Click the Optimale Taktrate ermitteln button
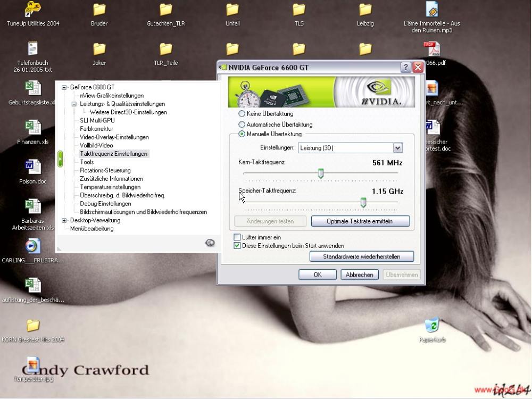Viewport: 532px width, 399px height. click(360, 221)
